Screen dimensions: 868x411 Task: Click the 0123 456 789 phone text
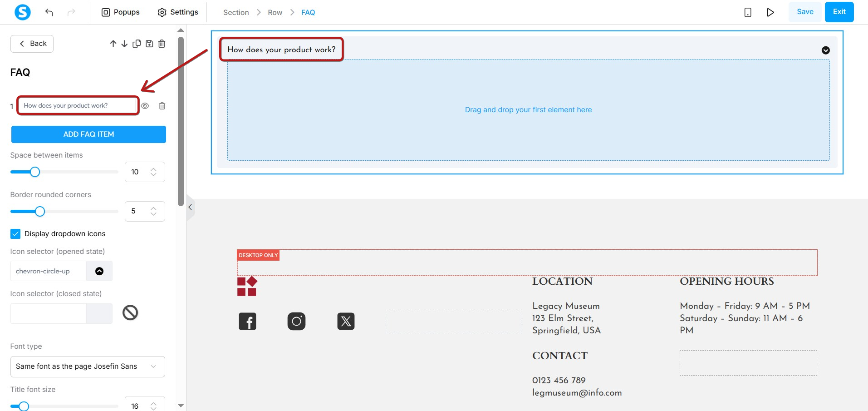tap(559, 381)
